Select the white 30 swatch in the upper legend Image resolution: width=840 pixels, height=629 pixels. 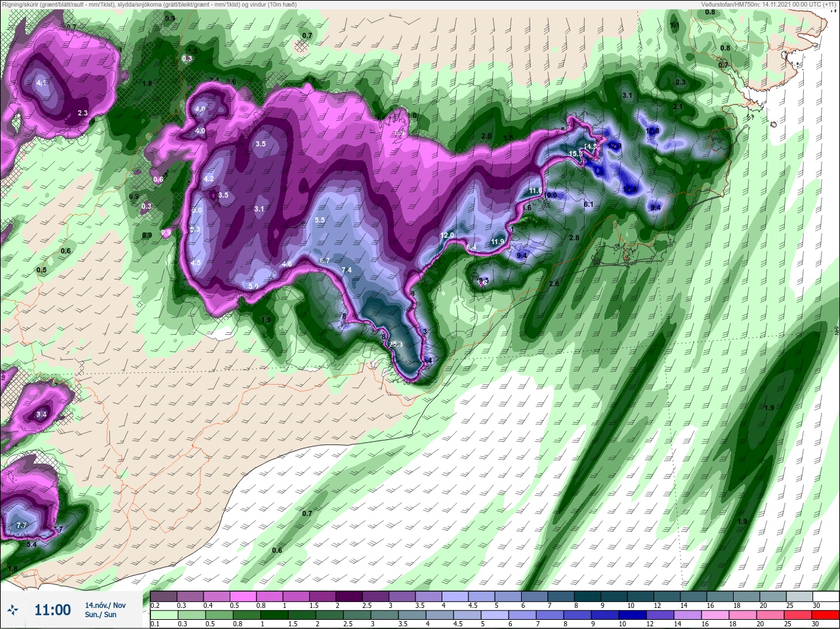tap(826, 596)
